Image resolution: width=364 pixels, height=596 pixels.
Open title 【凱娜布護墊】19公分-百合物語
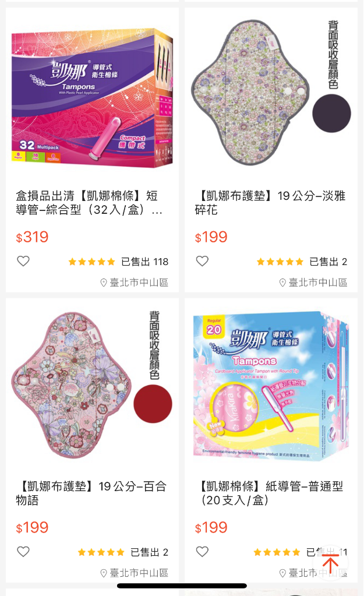[91, 493]
